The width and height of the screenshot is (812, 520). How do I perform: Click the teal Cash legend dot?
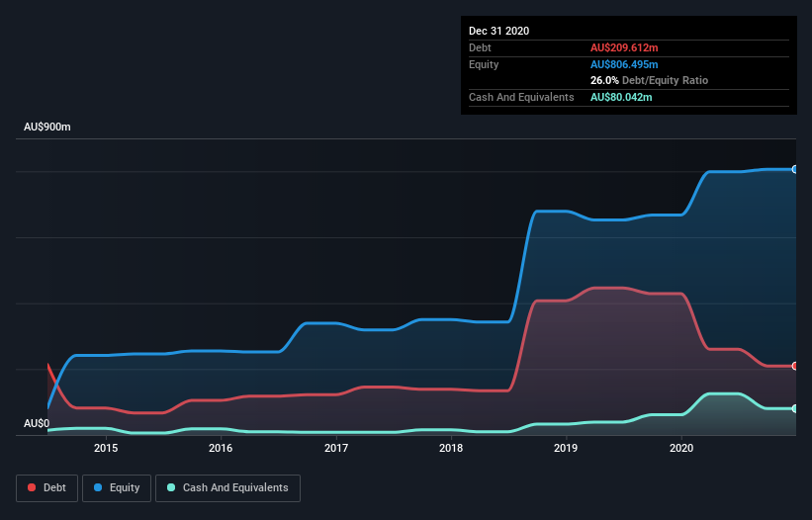pyautogui.click(x=171, y=487)
